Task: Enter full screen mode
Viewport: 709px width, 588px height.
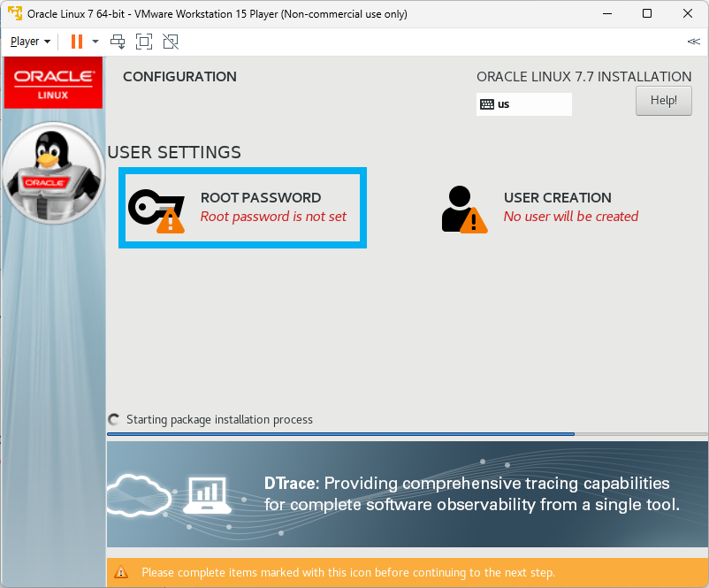Action: coord(144,42)
